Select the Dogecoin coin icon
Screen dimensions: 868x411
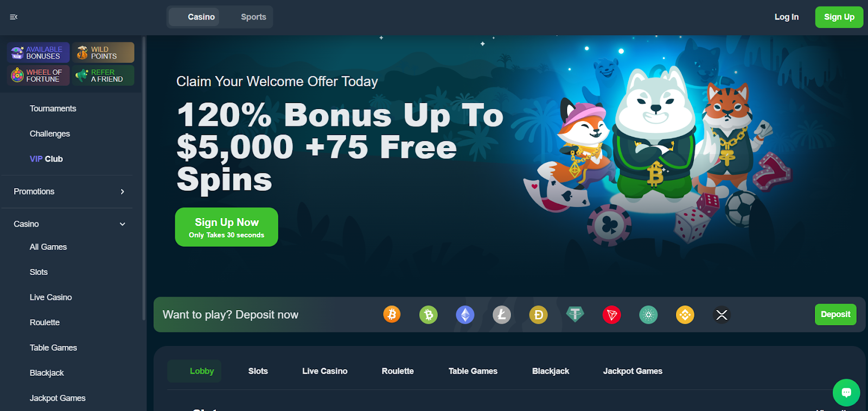[x=538, y=314]
